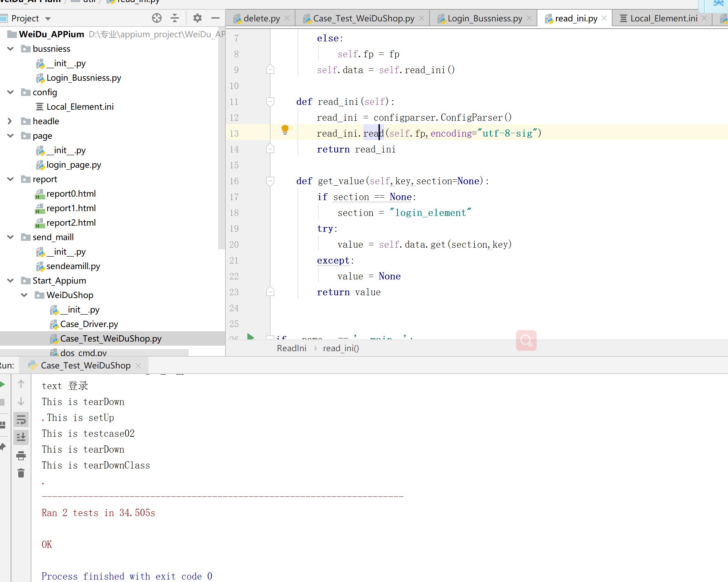Hide the Project panel with minus icon
The width and height of the screenshot is (728, 582).
[x=215, y=18]
